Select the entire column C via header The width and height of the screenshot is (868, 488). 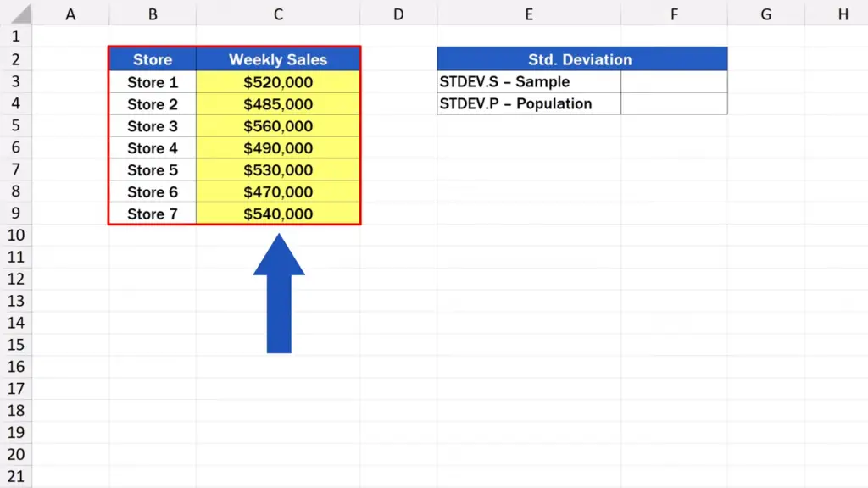pyautogui.click(x=278, y=14)
